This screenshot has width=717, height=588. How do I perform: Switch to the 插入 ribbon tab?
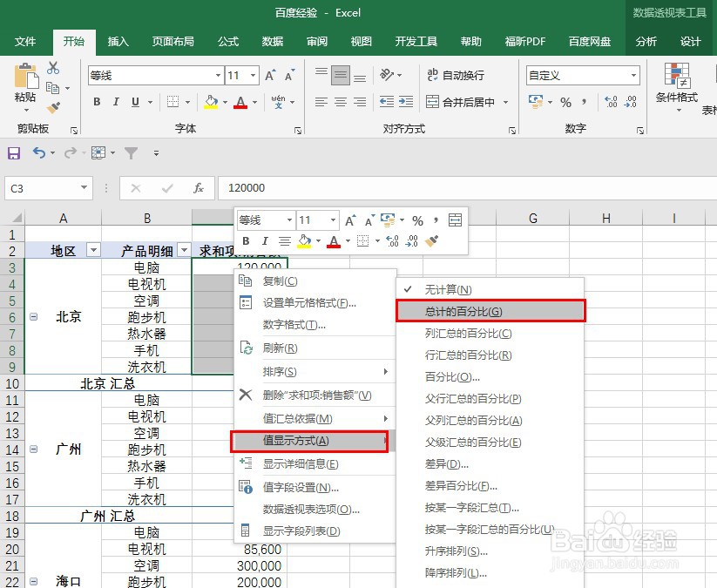coord(118,42)
